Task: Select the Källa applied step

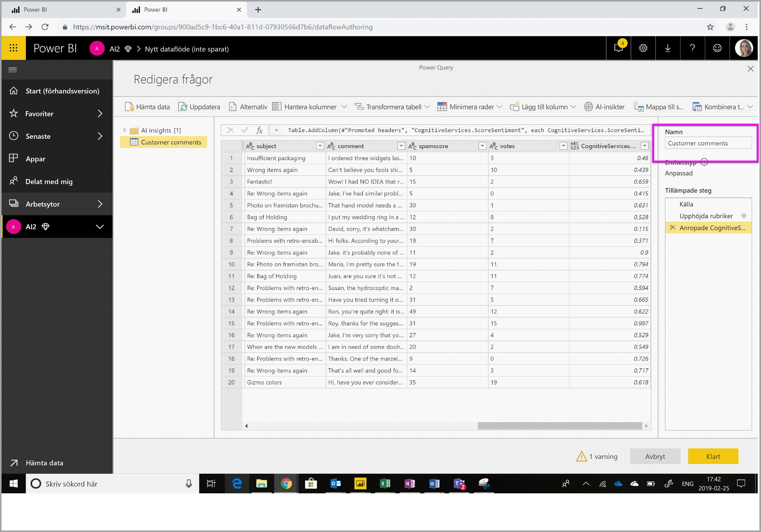Action: [x=708, y=204]
